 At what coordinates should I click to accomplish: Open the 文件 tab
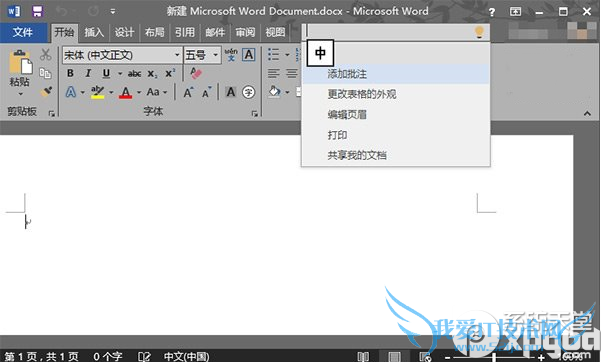pos(23,33)
